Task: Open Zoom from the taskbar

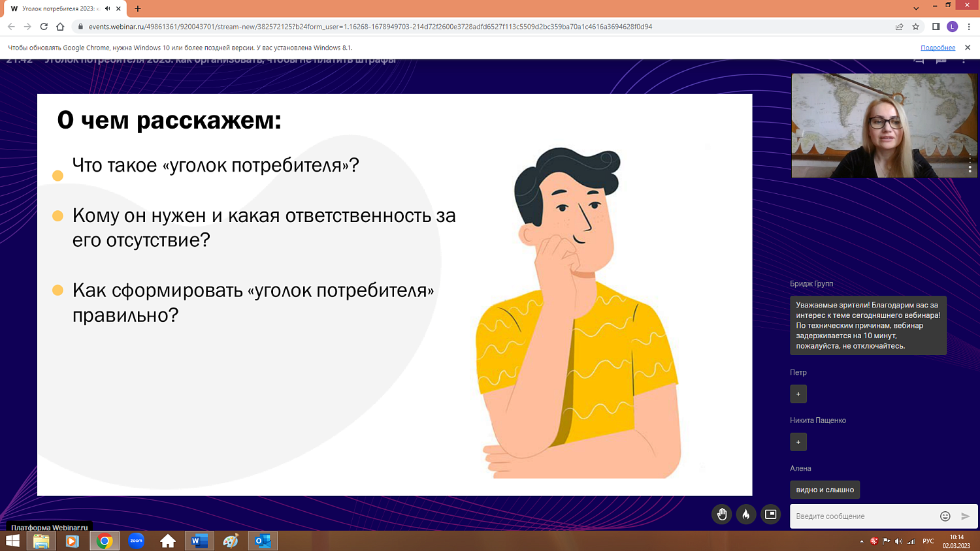Action: pyautogui.click(x=136, y=541)
